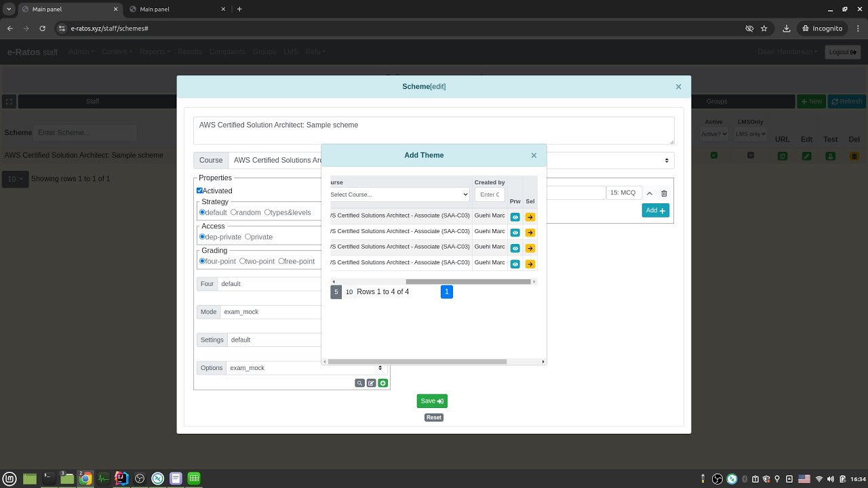Viewport: 868px width, 488px height.
Task: Select the two-point grading radio
Action: click(x=242, y=261)
